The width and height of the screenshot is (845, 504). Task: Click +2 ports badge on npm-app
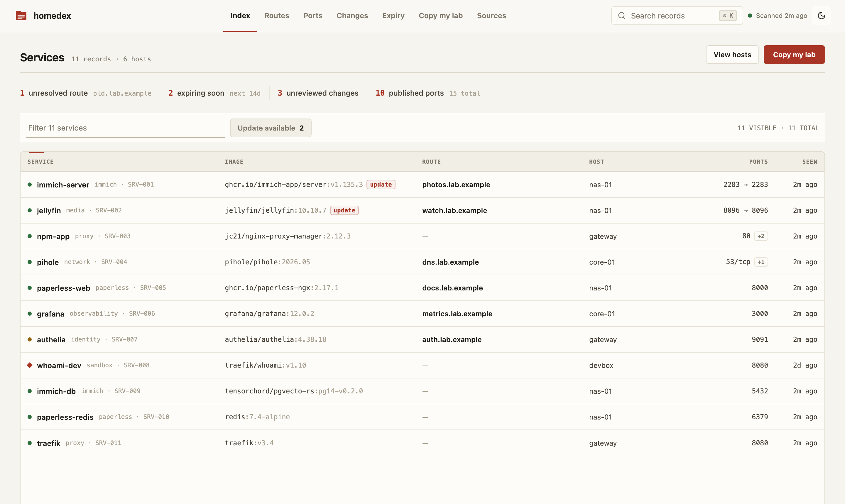coord(761,236)
